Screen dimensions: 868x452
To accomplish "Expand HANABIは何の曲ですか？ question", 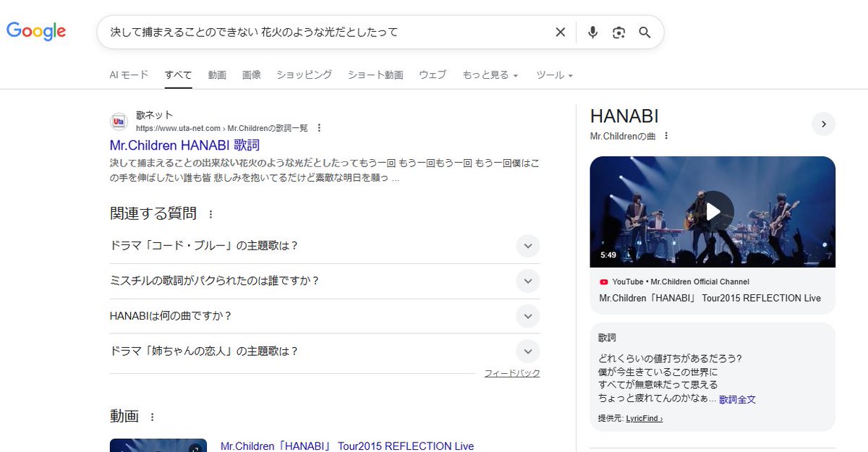I will [325, 316].
